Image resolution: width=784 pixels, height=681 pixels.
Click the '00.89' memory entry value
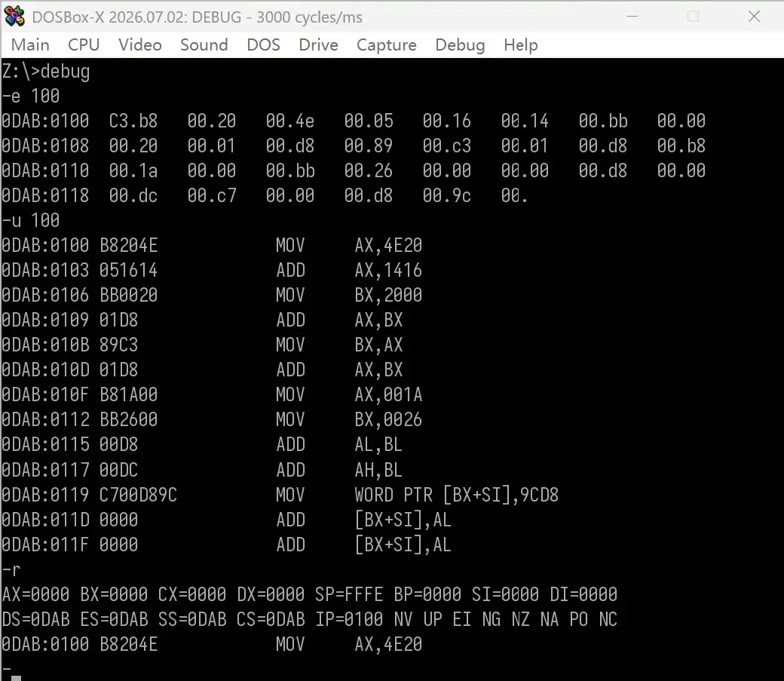pos(369,146)
